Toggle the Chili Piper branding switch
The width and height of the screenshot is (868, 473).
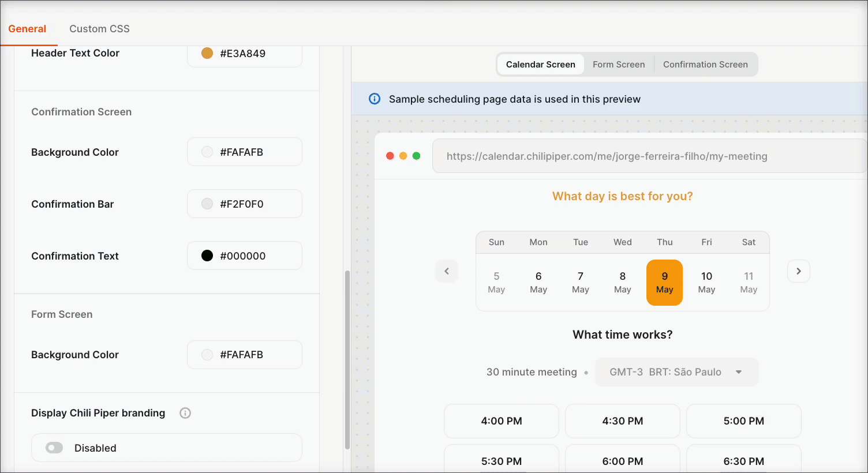click(x=54, y=448)
